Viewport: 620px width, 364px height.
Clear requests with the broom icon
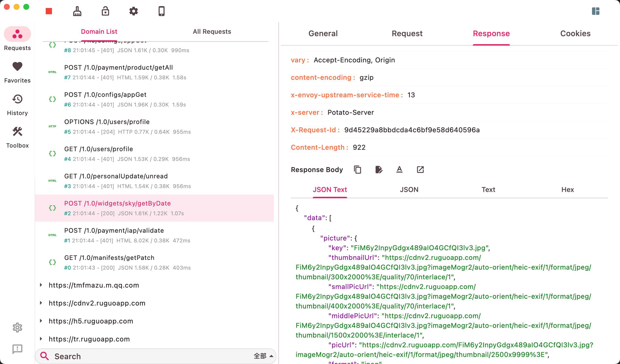(77, 11)
